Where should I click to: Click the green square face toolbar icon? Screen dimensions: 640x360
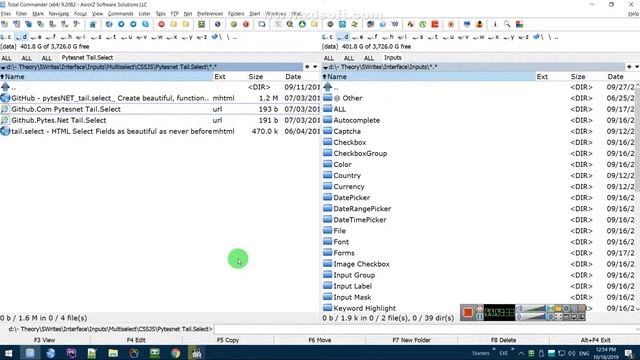click(x=201, y=24)
